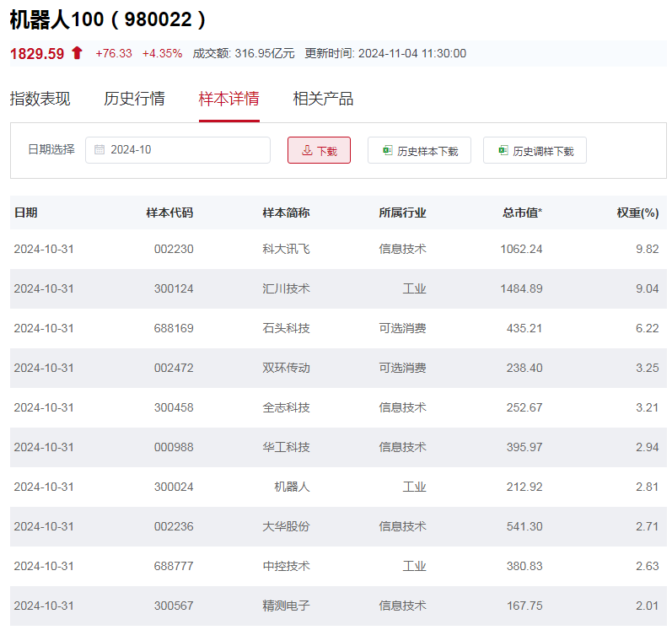Click sample code 300024
Screen dimensions: 672x630
tap(174, 487)
